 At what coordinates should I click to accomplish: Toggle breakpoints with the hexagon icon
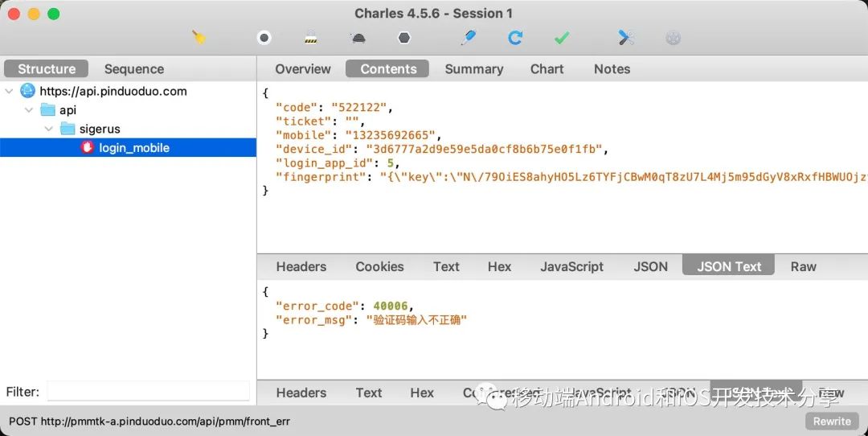point(404,38)
